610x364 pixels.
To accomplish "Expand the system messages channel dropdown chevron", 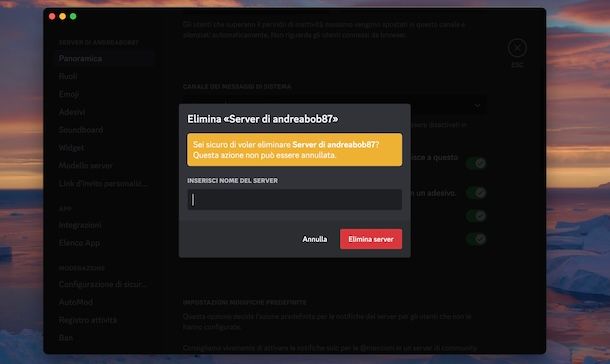I will 477,105.
